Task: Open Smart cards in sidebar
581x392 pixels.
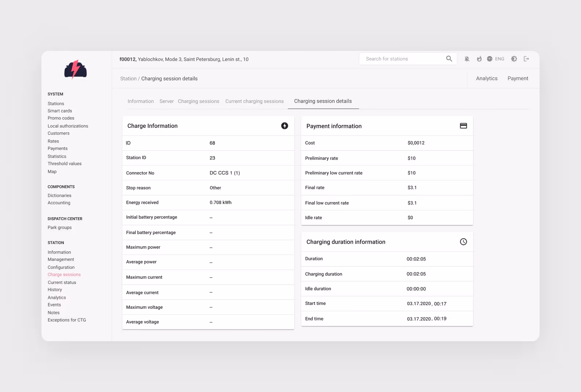Action: [60, 111]
